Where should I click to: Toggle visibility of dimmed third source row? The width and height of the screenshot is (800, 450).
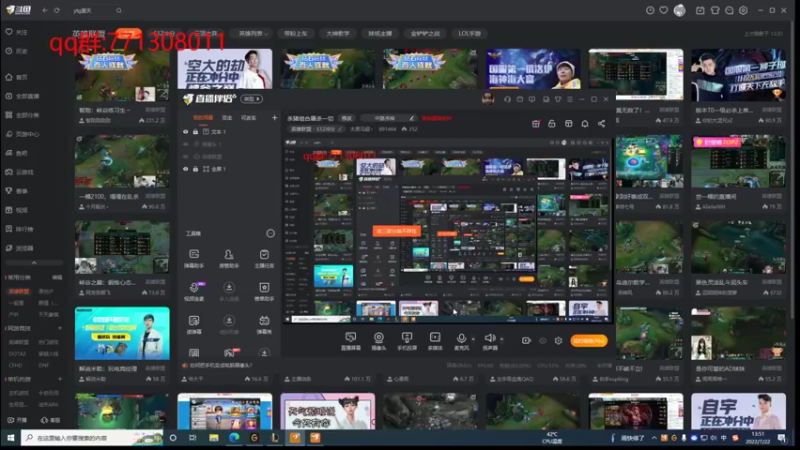pos(186,157)
